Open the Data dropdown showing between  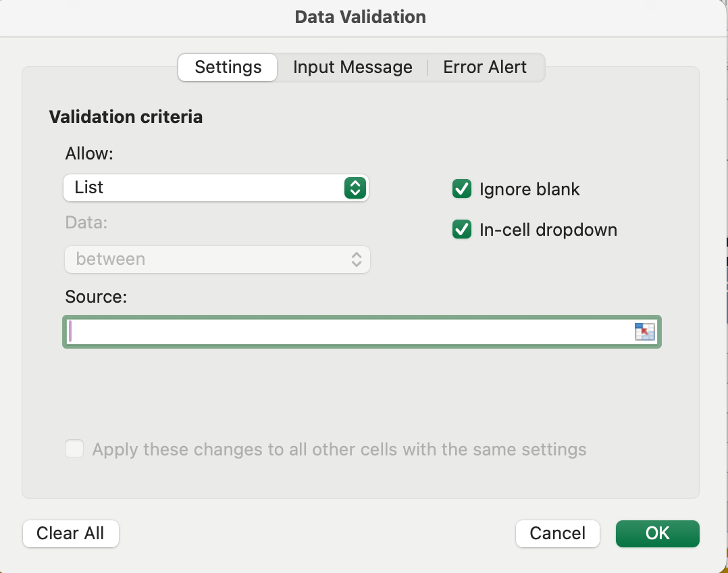coord(217,259)
